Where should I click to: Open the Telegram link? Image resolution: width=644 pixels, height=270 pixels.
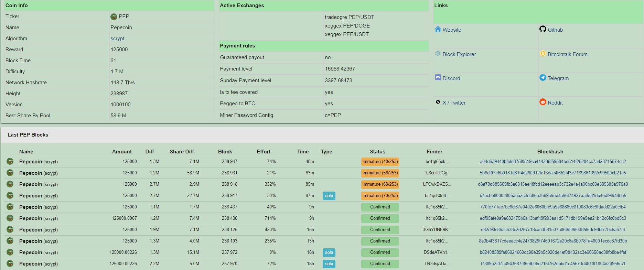click(558, 78)
